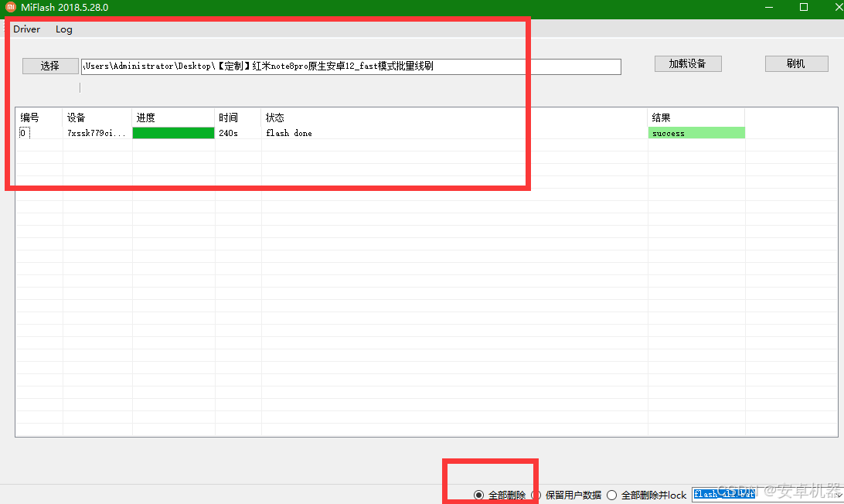Viewport: 844px width, 504px height.
Task: Minimize the MiFlash window
Action: [x=769, y=7]
